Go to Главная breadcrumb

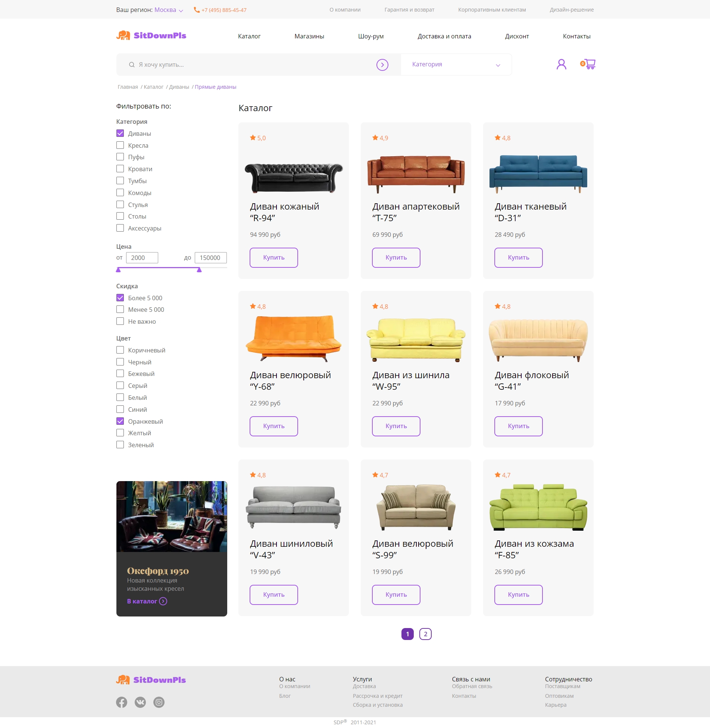coord(128,87)
